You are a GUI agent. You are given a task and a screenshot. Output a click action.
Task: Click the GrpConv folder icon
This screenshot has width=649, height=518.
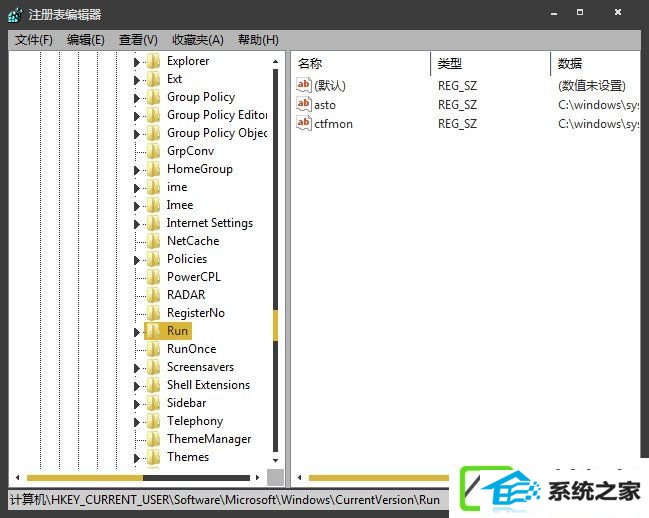pos(154,151)
